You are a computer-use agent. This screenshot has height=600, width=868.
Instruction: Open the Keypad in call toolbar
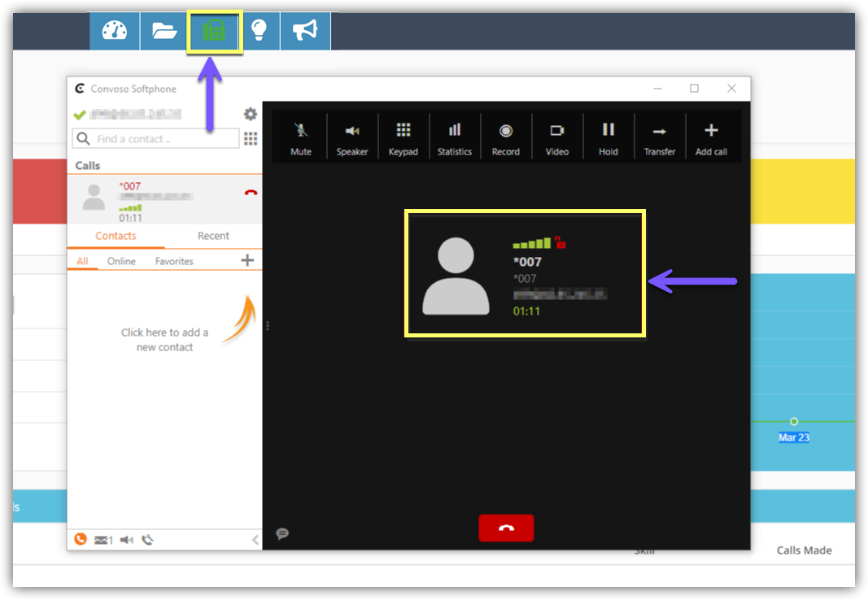pos(403,137)
